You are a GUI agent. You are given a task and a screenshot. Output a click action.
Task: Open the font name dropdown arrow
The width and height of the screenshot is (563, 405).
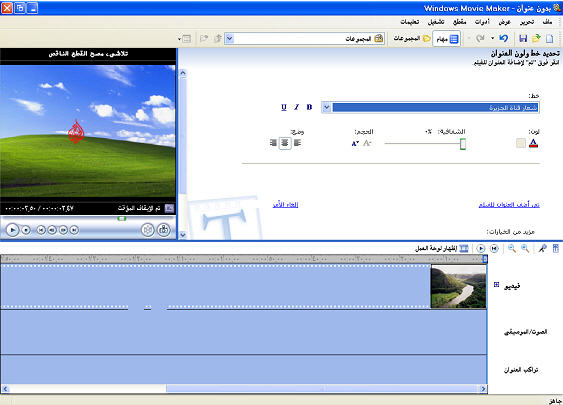tap(326, 107)
